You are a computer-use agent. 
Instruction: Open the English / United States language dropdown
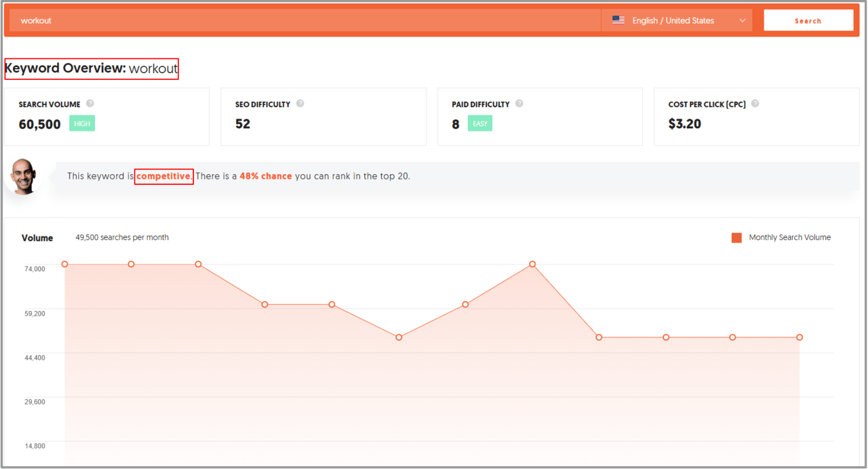678,20
